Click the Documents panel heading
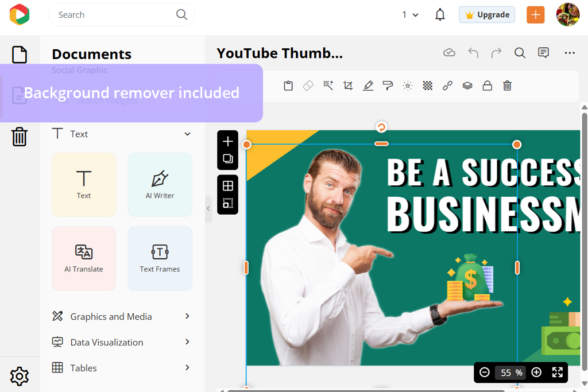Image resolution: width=588 pixels, height=392 pixels. pos(91,55)
